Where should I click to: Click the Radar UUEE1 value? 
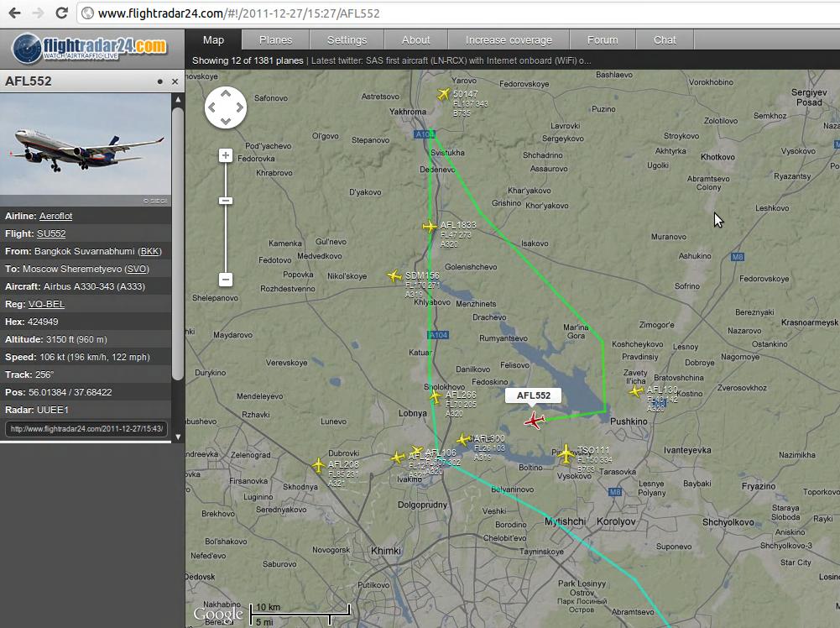[53, 410]
